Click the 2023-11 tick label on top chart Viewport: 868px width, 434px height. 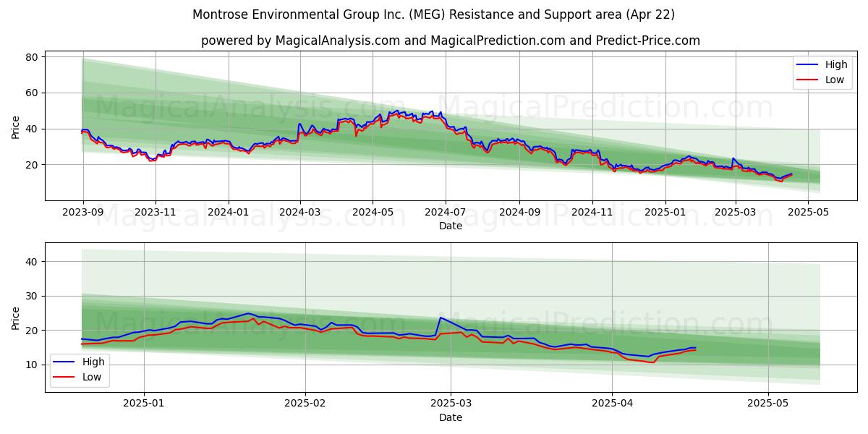point(156,213)
